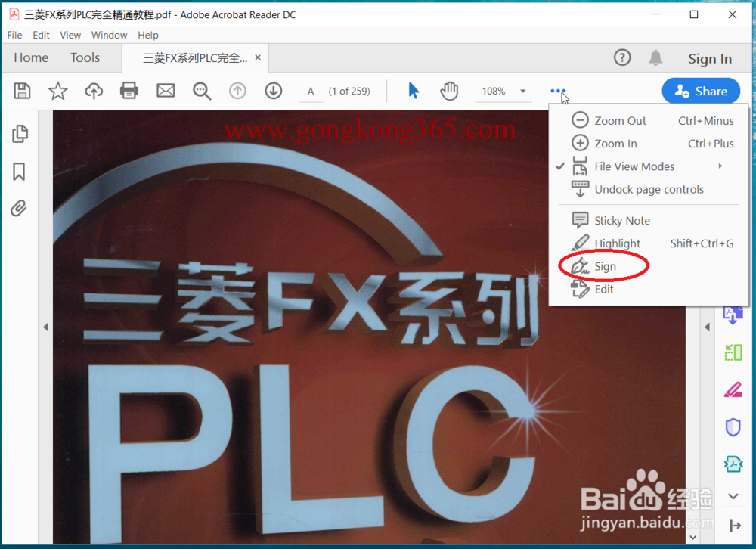Open the Export PDF tool in right pane
This screenshot has height=549, width=756.
733,316
